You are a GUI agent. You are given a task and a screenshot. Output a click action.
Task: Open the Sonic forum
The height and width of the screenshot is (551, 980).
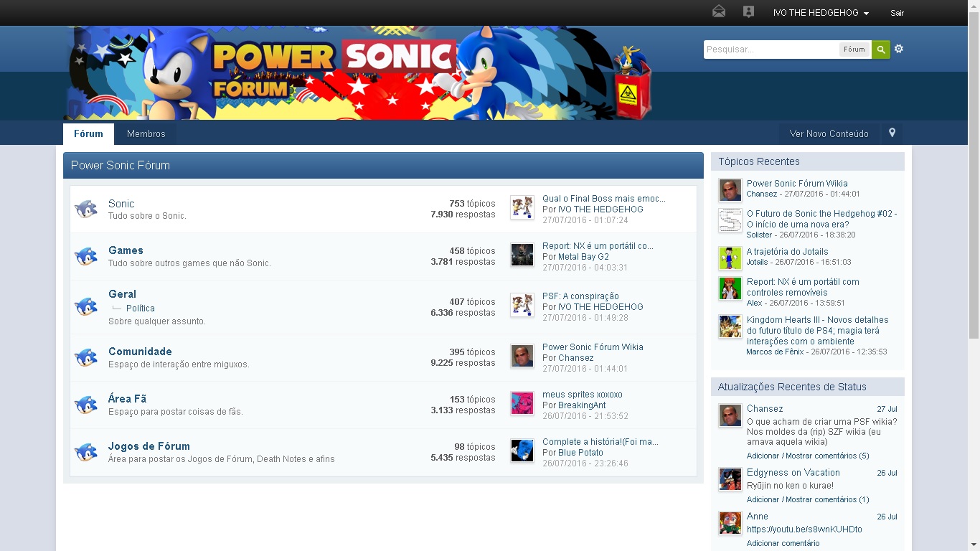(121, 204)
